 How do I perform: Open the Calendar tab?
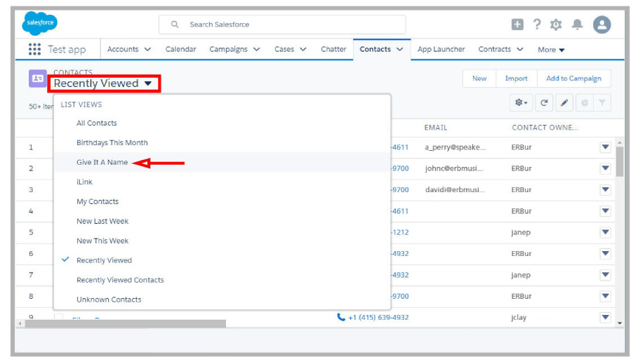(x=180, y=49)
